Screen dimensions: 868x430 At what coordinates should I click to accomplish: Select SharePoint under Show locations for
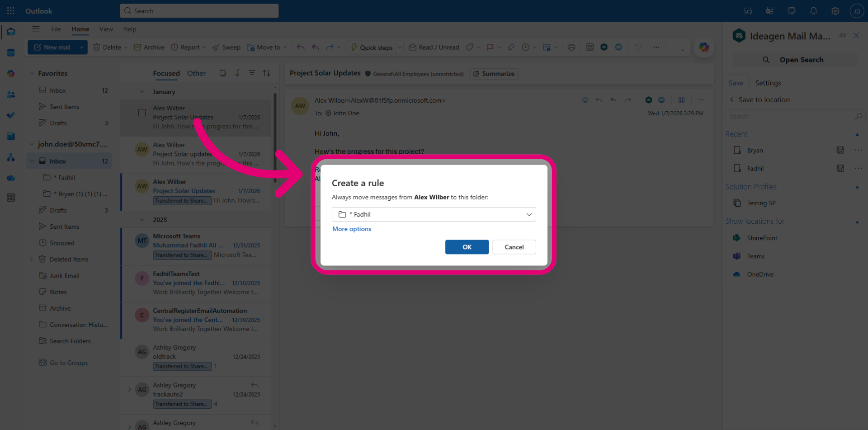[762, 238]
